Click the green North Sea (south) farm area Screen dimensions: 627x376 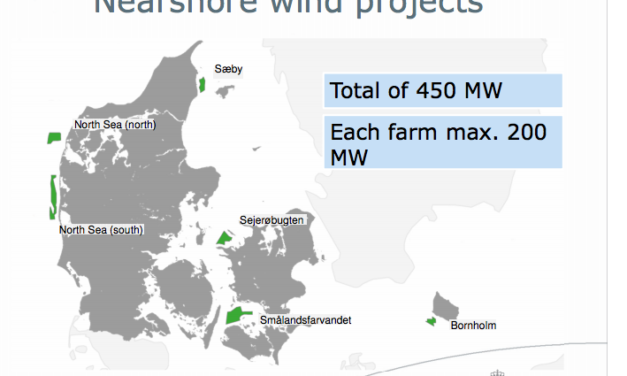pos(53,197)
